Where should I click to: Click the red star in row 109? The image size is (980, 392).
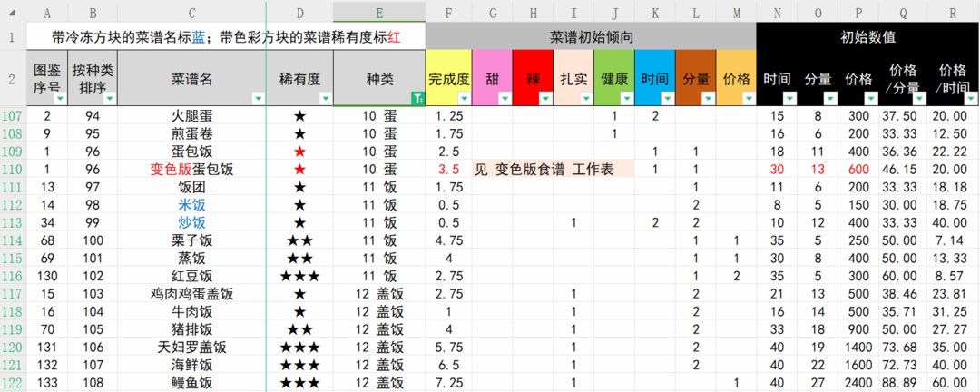point(300,152)
